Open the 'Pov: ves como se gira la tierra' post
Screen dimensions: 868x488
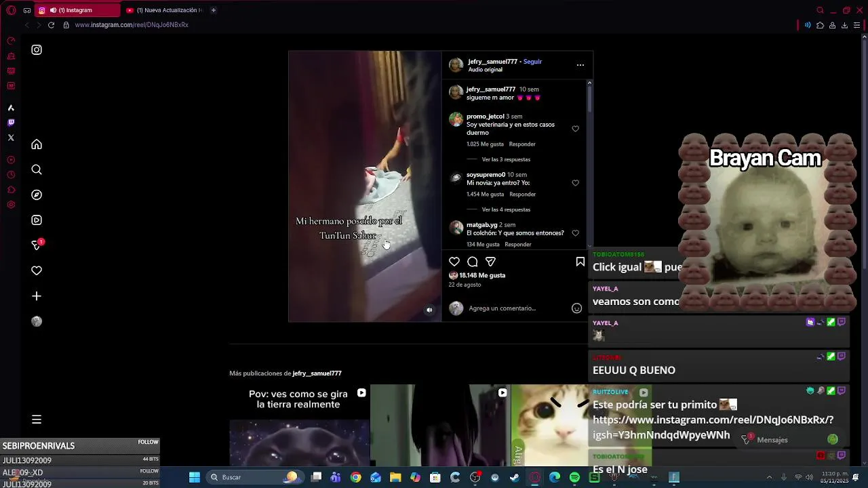point(299,425)
